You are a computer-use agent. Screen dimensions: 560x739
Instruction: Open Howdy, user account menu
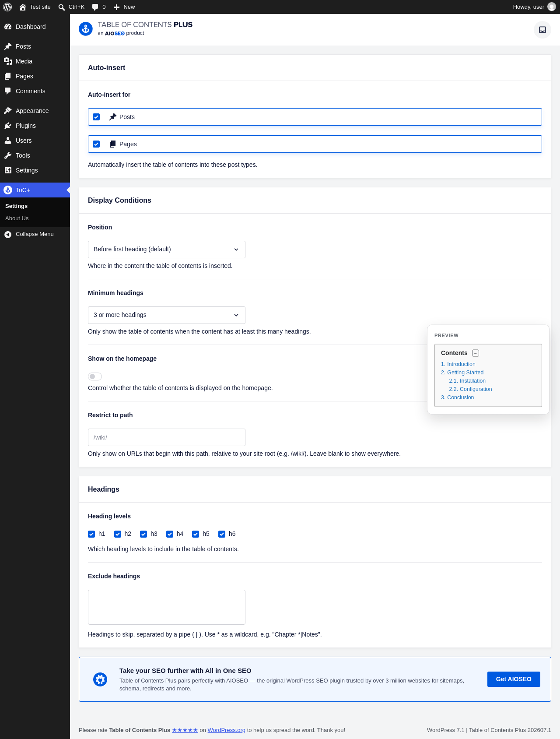point(534,7)
